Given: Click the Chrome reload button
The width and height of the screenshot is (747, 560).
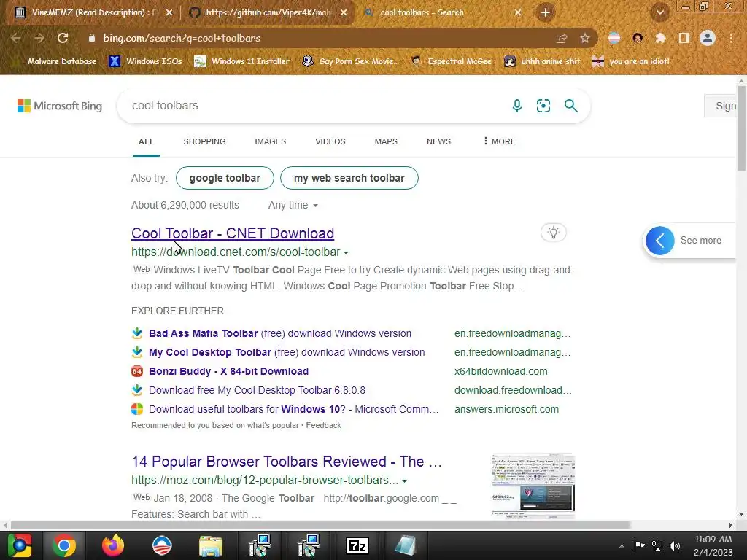Looking at the screenshot, I should pos(63,38).
